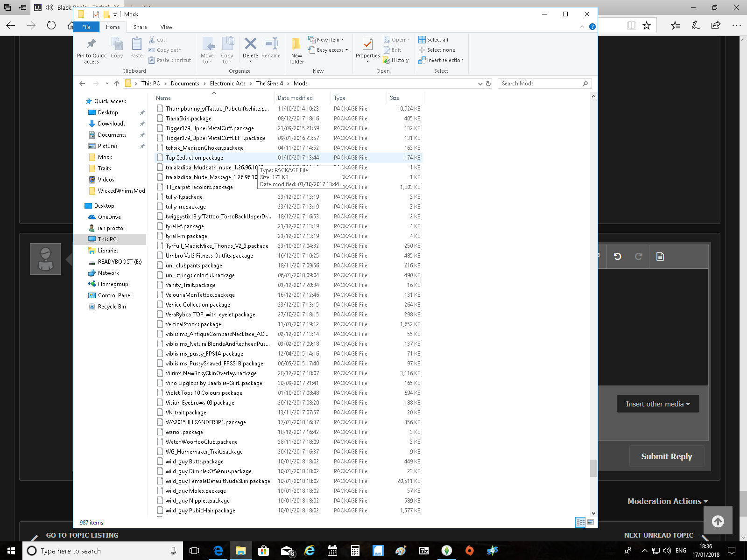Open Microsoft Store from taskbar
The height and width of the screenshot is (560, 747).
pos(264,551)
